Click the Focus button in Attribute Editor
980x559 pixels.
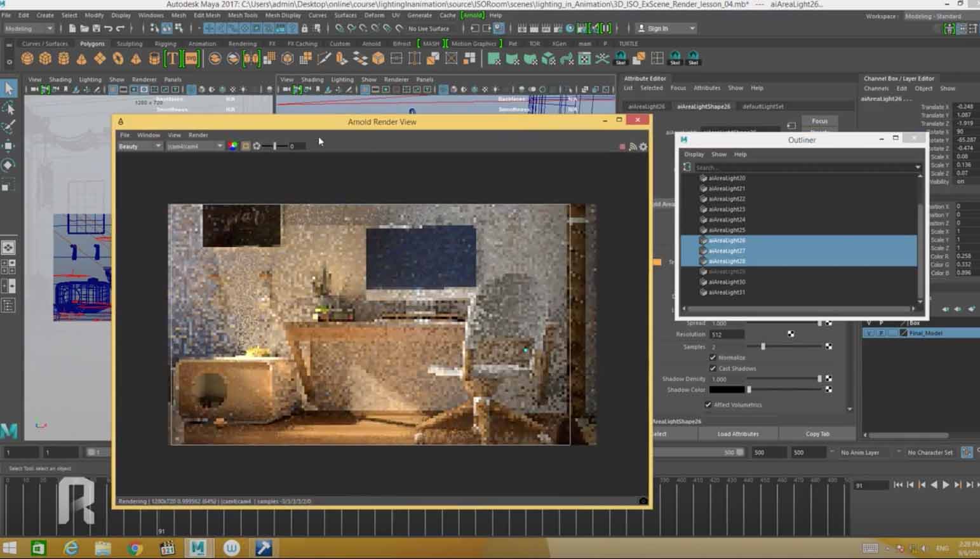(x=819, y=121)
